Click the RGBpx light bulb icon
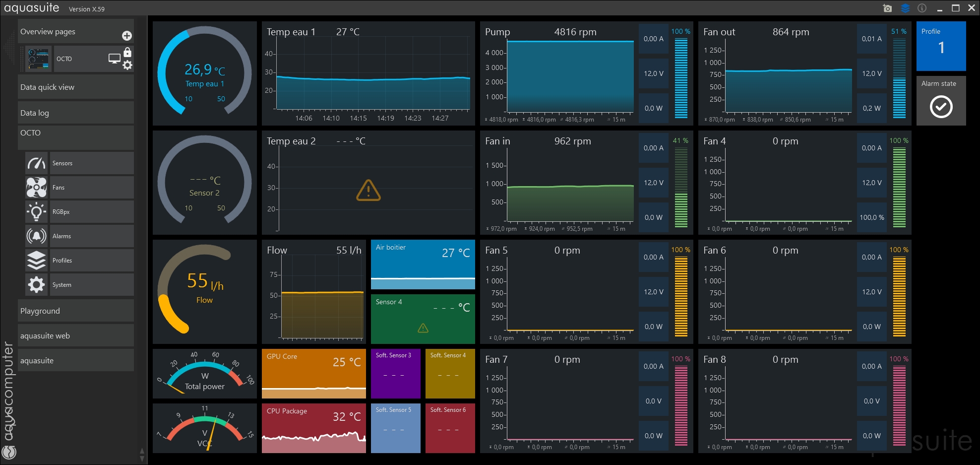The height and width of the screenshot is (465, 980). [37, 212]
